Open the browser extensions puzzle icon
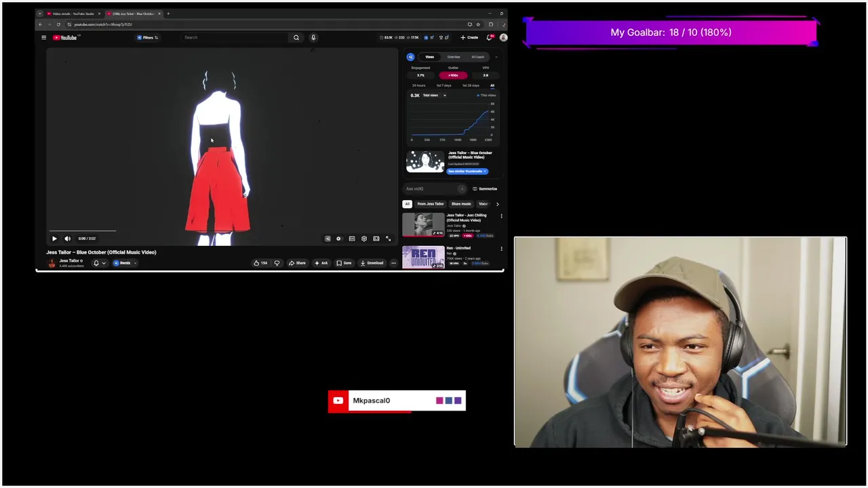 (491, 24)
